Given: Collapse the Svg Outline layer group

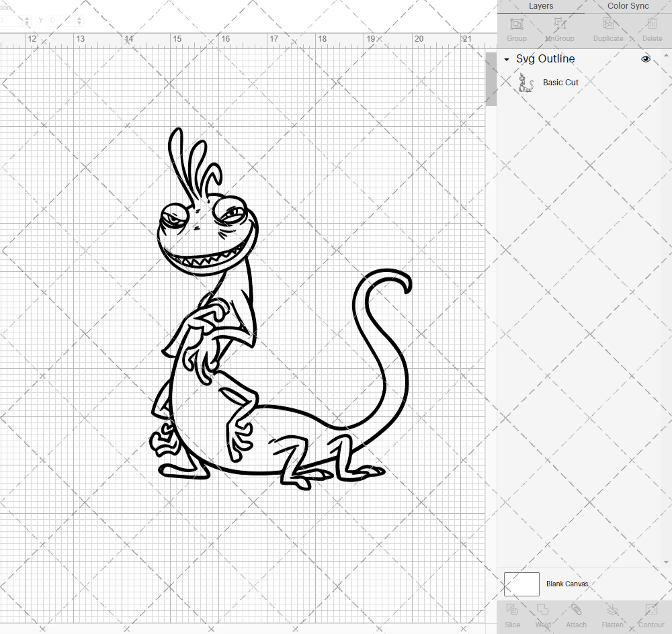Looking at the screenshot, I should [506, 59].
